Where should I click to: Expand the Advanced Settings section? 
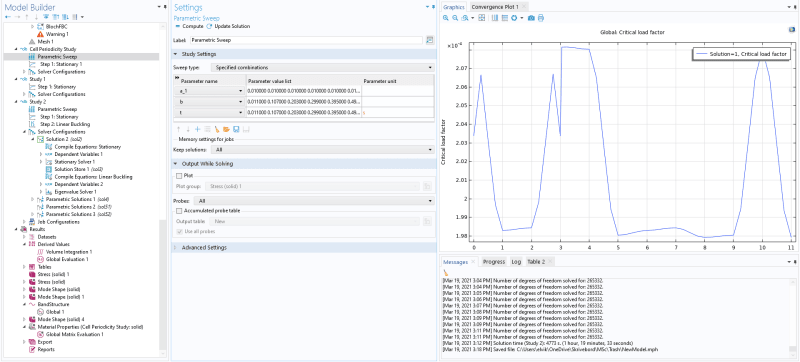click(176, 248)
